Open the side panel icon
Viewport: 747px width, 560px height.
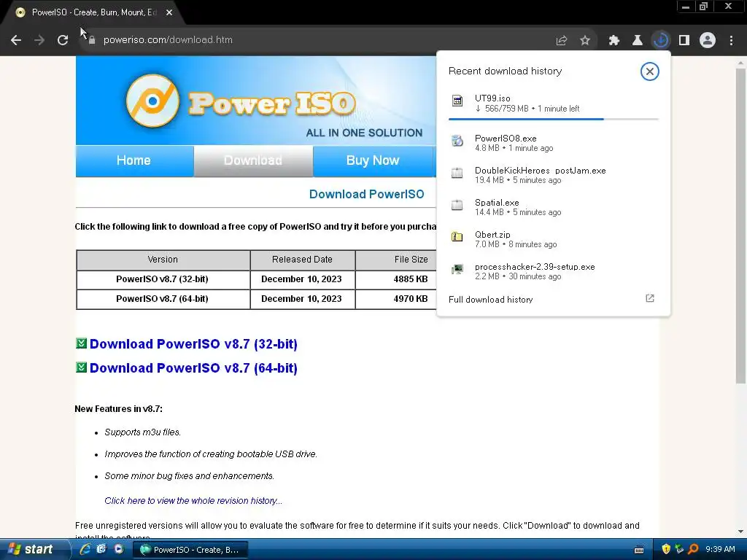tap(684, 41)
